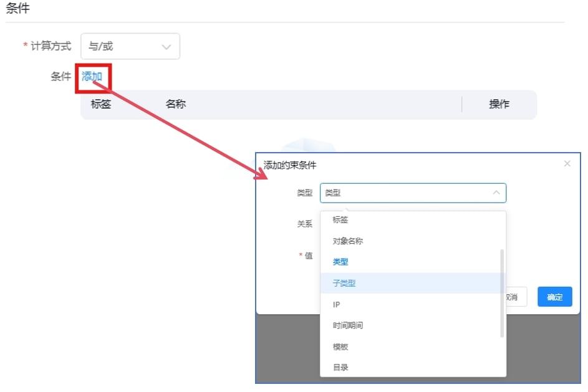Click the 添加约束条件 dialog title
The height and width of the screenshot is (392, 588).
(x=289, y=165)
